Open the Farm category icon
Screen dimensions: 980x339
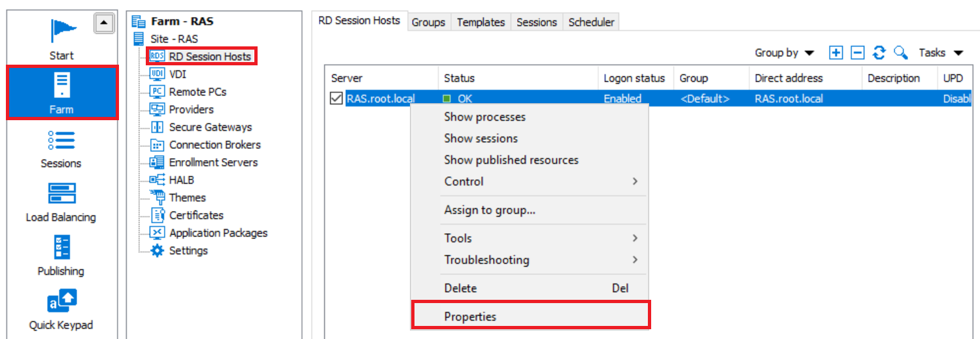[x=61, y=86]
